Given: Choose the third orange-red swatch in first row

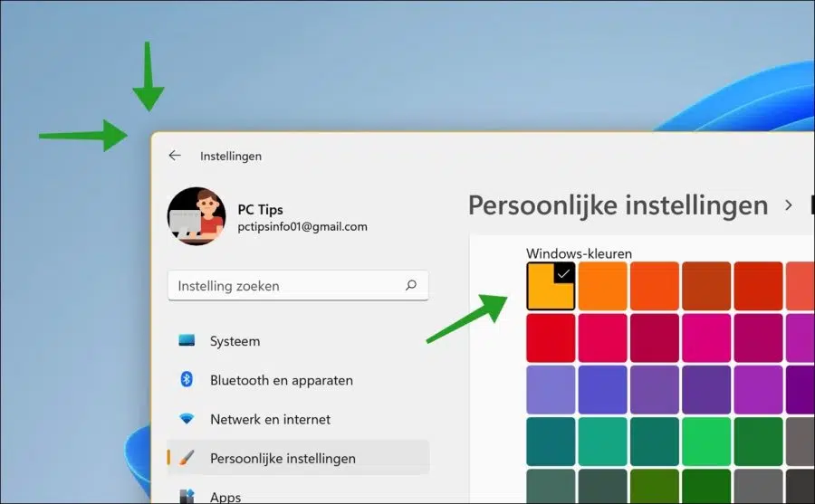Looking at the screenshot, I should point(655,286).
